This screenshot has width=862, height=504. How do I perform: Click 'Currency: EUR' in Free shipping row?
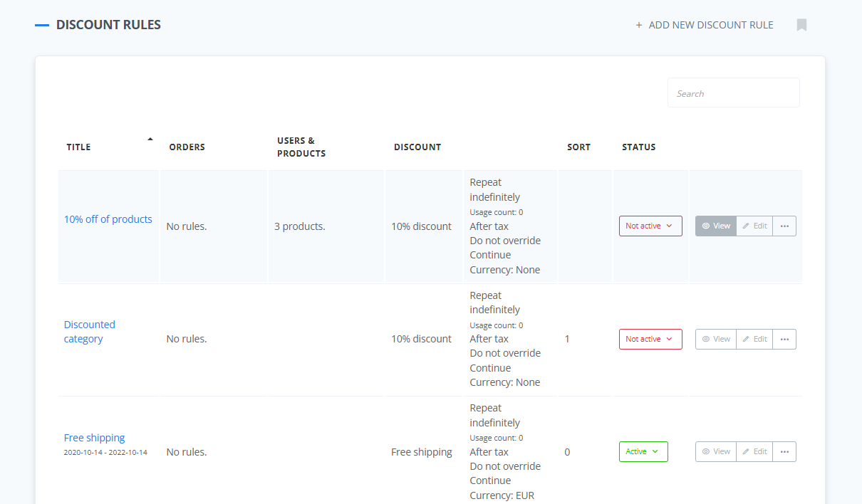point(502,495)
